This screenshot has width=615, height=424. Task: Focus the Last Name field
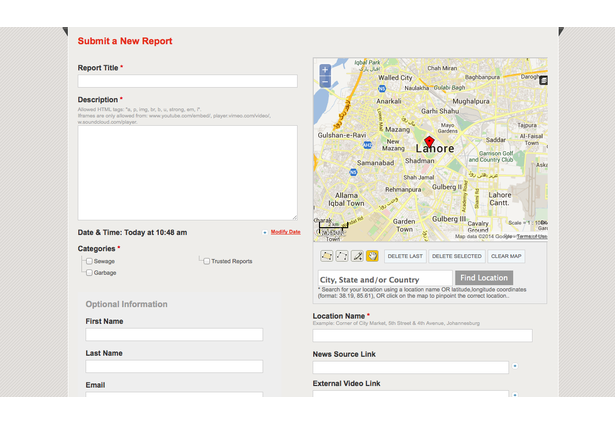click(x=174, y=366)
